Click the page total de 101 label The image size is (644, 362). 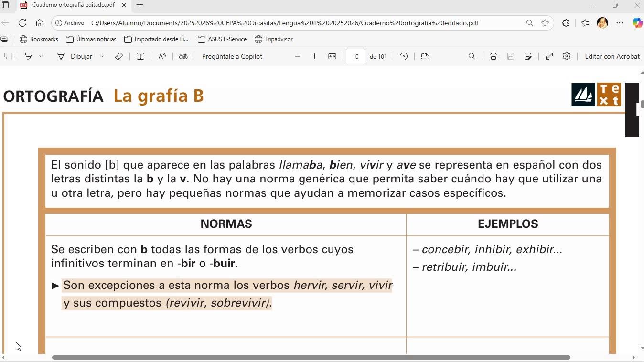[x=378, y=56]
